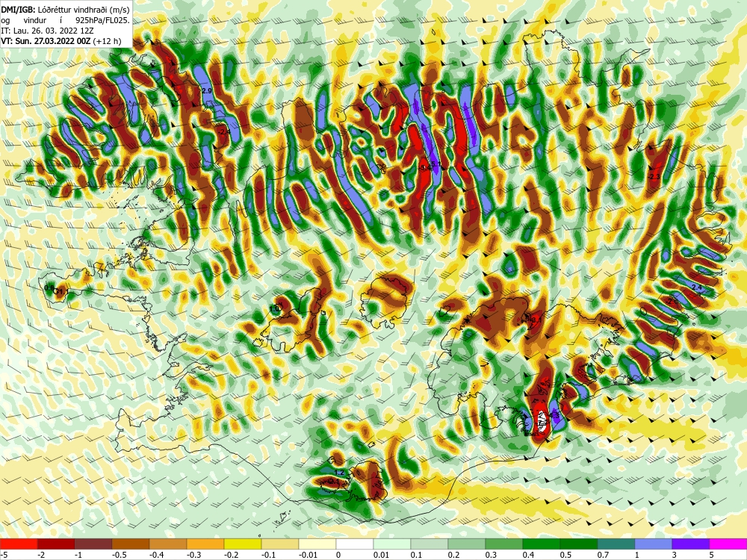Click the bright red legend swatch above -5
This screenshot has width=747, height=560.
point(19,544)
